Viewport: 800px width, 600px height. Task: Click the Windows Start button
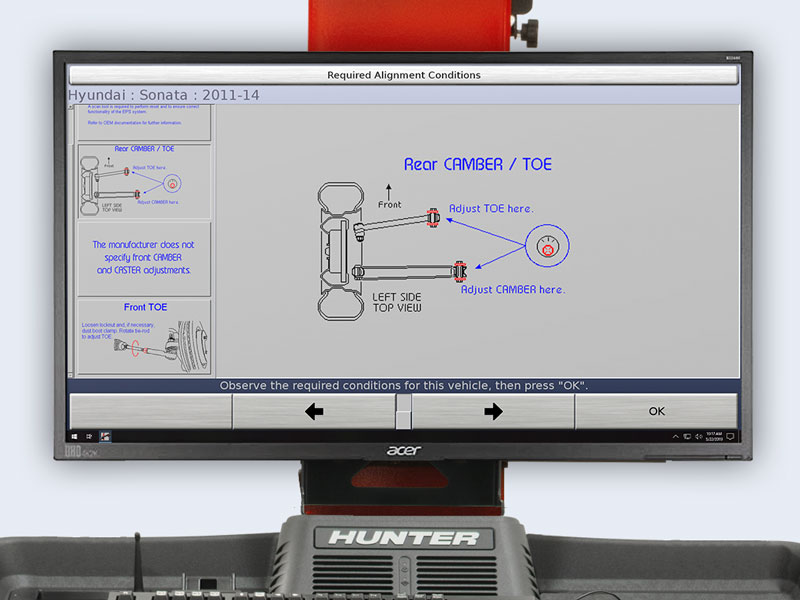tap(74, 436)
